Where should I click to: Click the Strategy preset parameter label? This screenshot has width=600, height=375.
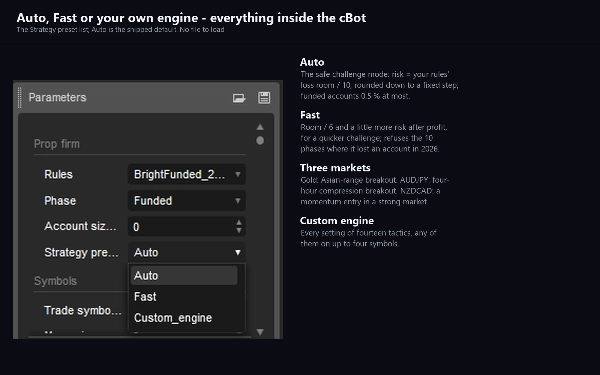[81, 253]
